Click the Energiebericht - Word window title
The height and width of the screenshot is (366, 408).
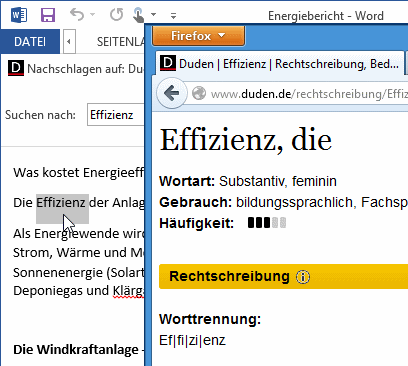[326, 16]
